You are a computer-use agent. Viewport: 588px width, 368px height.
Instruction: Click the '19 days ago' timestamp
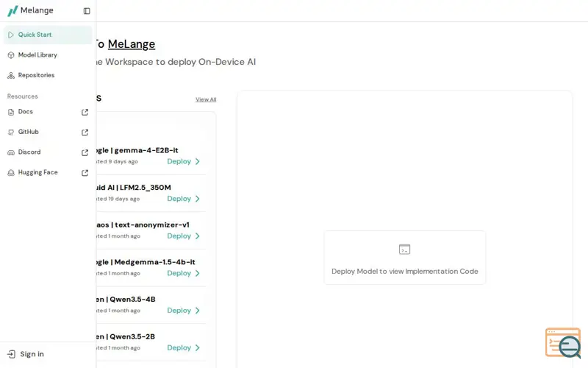124,199
